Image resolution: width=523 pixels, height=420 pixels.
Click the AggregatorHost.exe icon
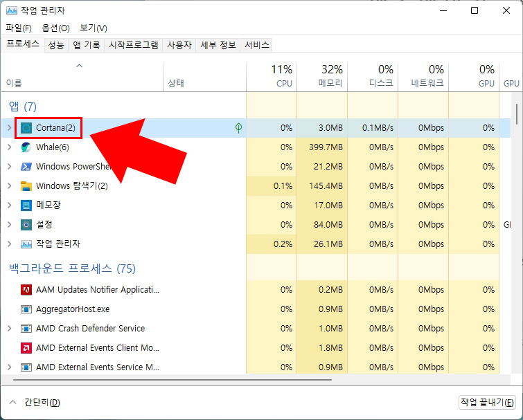[x=26, y=309]
